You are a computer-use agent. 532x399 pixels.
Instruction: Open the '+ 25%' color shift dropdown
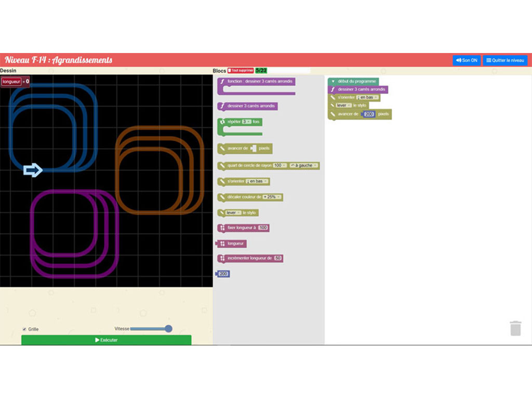[272, 197]
